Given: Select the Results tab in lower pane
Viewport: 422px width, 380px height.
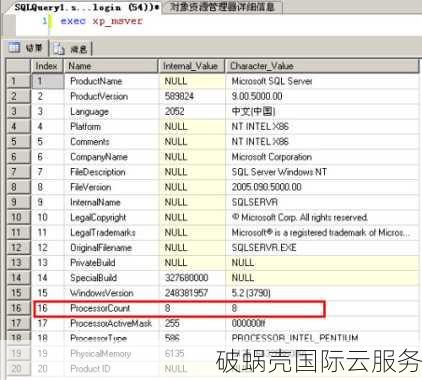Looking at the screenshot, I should 26,48.
